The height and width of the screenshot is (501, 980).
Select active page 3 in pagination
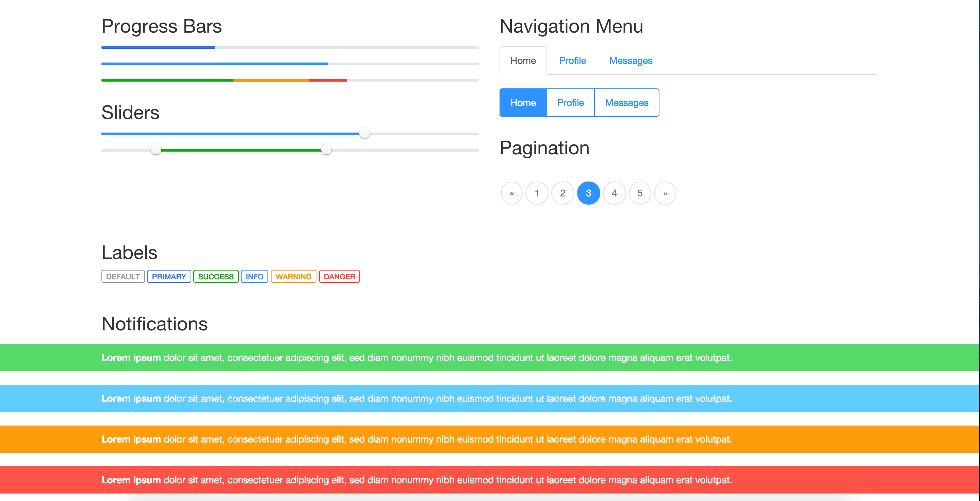coord(588,193)
